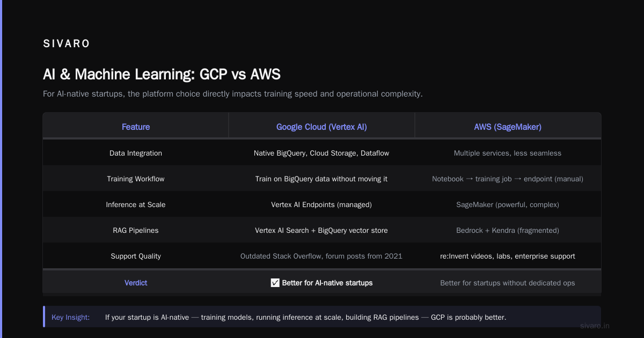Screen dimensions: 644x338
Task: Select 'Better for AI-native startups' verdict text
Action: (327, 283)
